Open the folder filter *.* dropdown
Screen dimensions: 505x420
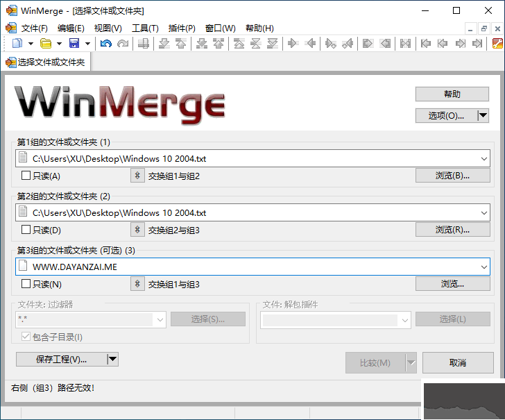coord(160,320)
